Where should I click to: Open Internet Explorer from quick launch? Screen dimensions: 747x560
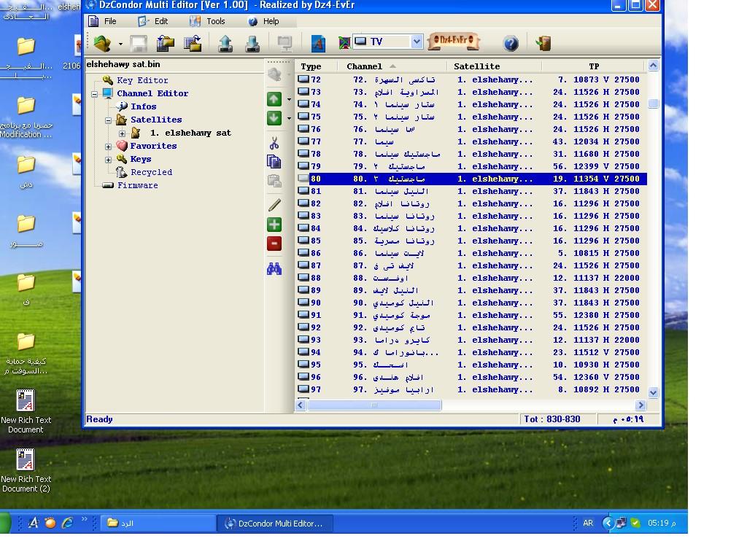tap(67, 523)
